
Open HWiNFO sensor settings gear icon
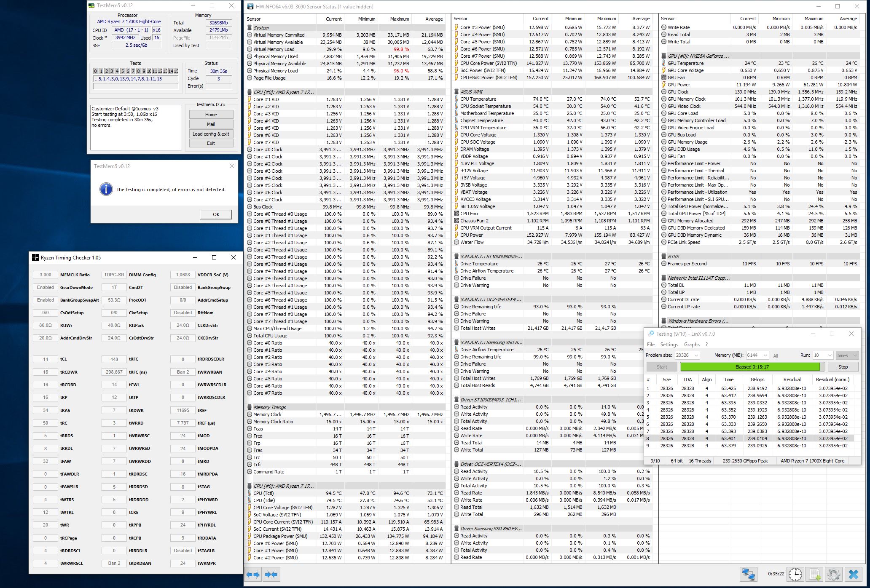point(833,574)
